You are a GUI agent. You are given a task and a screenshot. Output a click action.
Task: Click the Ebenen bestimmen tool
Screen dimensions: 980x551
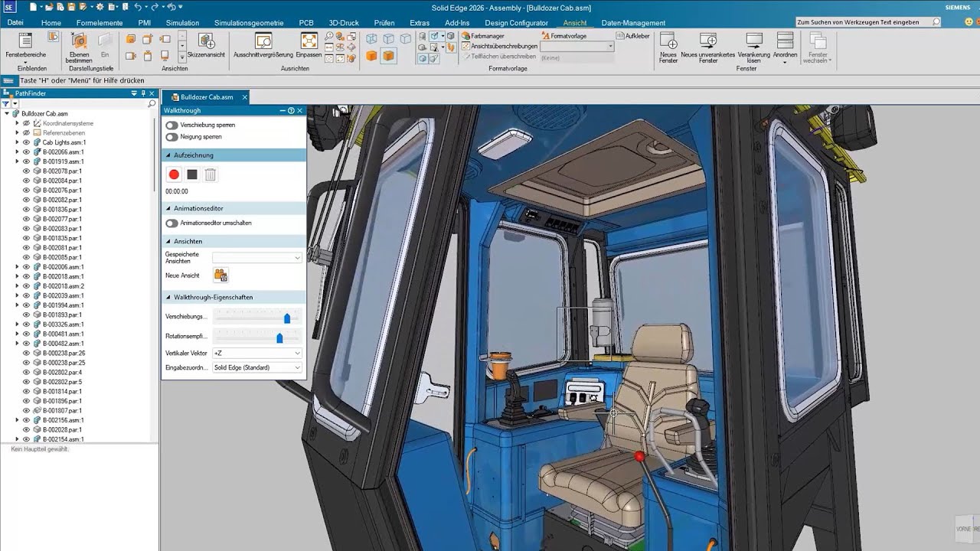coord(79,47)
